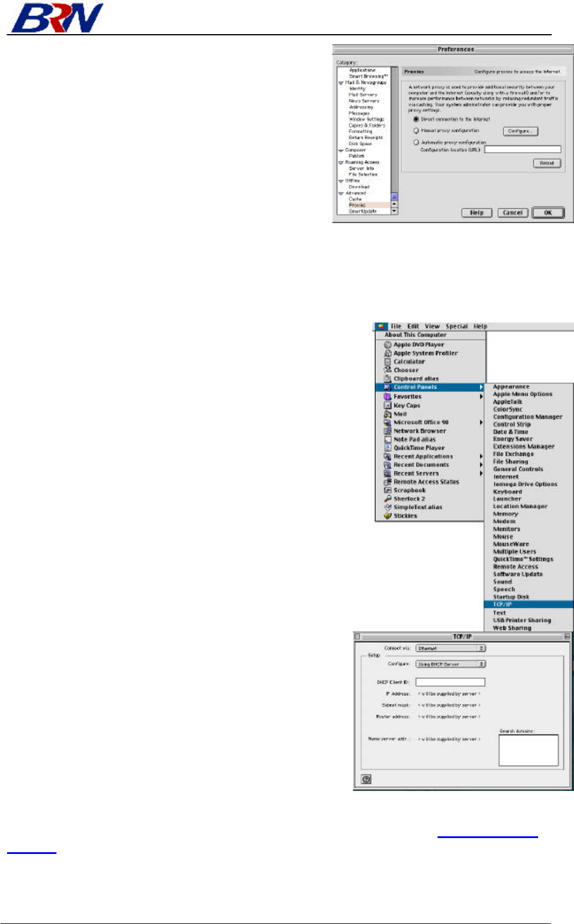Viewport: 574px width, 924px height.
Task: Click the Stickies icon
Action: 388,516
